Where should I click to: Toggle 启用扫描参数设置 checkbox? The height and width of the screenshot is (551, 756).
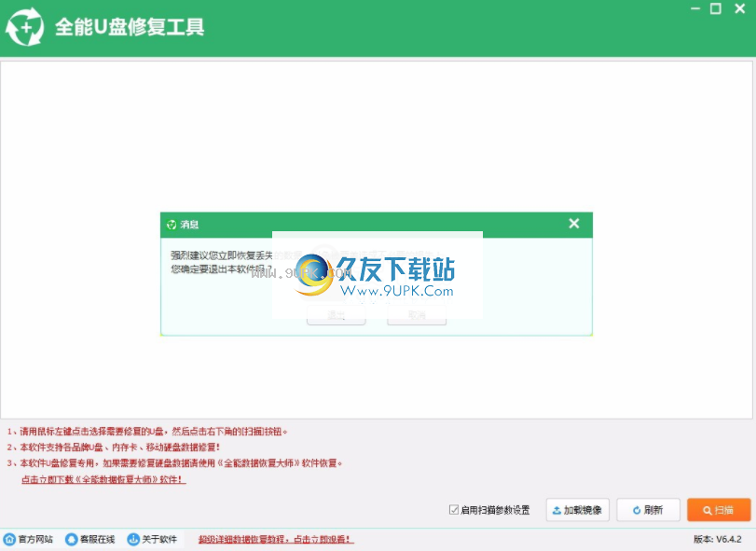454,510
